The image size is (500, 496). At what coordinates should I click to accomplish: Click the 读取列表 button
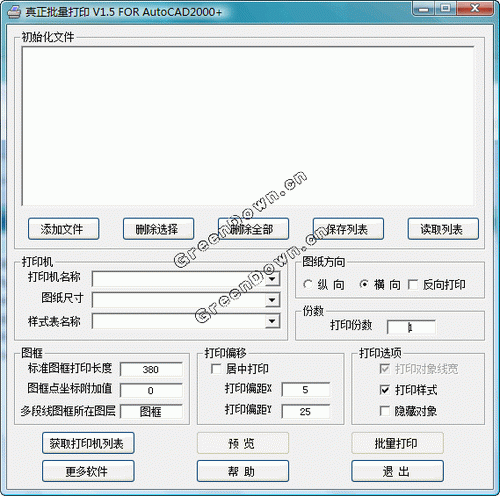[x=443, y=229]
